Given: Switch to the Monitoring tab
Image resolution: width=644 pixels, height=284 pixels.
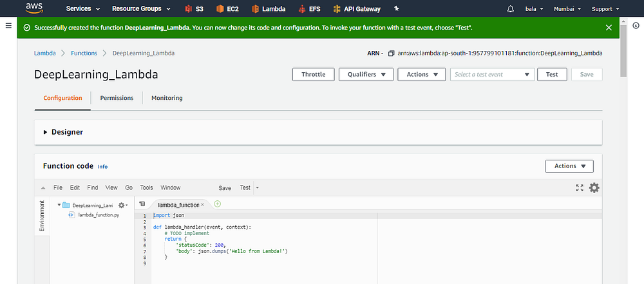Looking at the screenshot, I should (167, 98).
